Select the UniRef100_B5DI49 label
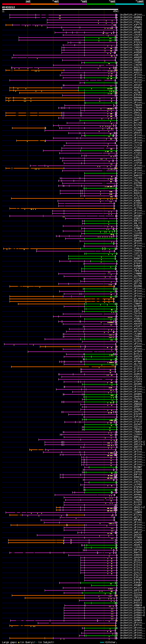The height and width of the screenshot is (644, 146). (x=131, y=191)
